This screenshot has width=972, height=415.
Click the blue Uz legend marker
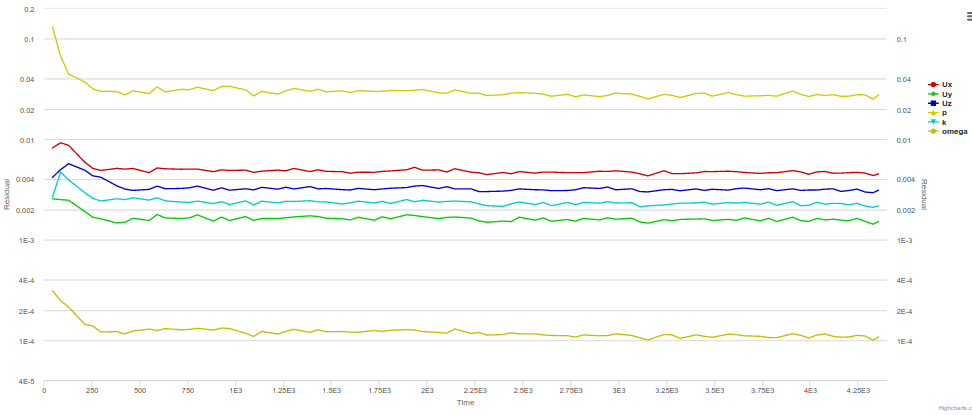coord(934,103)
